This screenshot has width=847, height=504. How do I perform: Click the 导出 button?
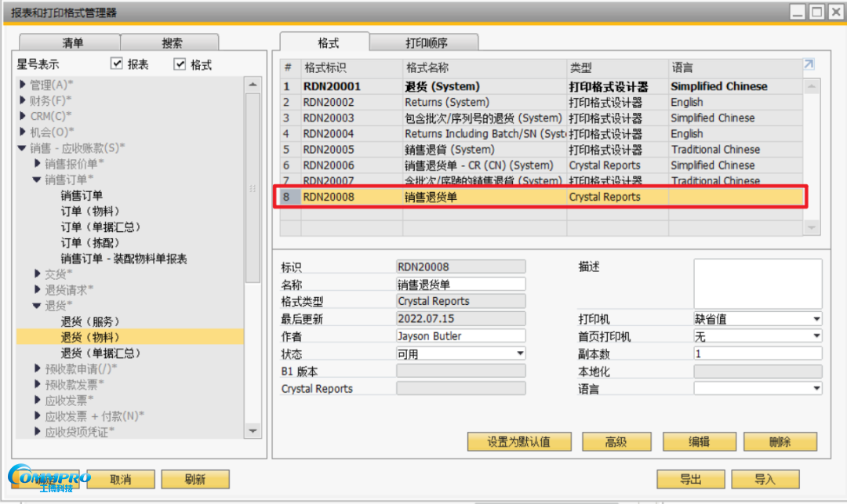click(690, 480)
